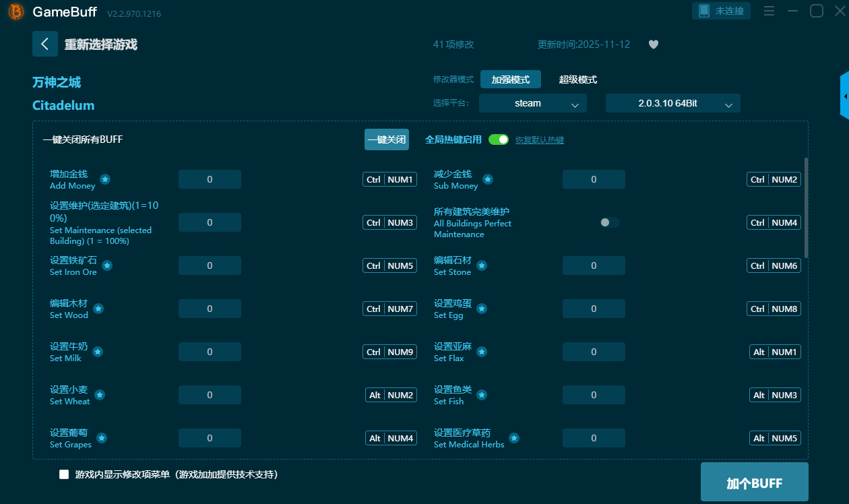Click the Set Wood value input field

tap(210, 309)
